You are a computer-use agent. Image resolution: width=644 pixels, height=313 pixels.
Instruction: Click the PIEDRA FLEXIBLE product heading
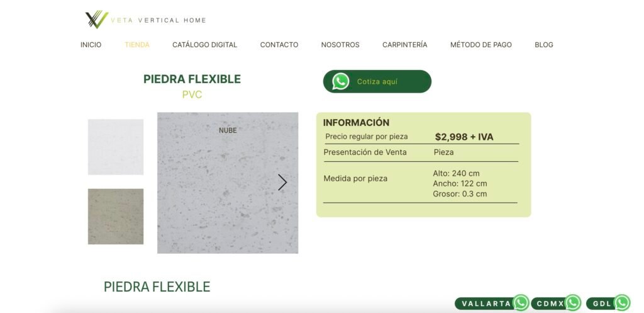click(x=192, y=79)
